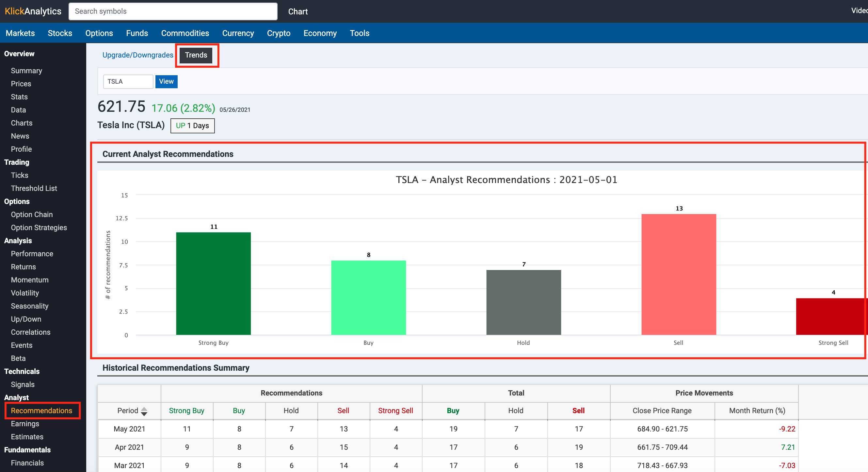Open Earnings in the sidebar
Viewport: 868px width, 472px height.
(25, 424)
